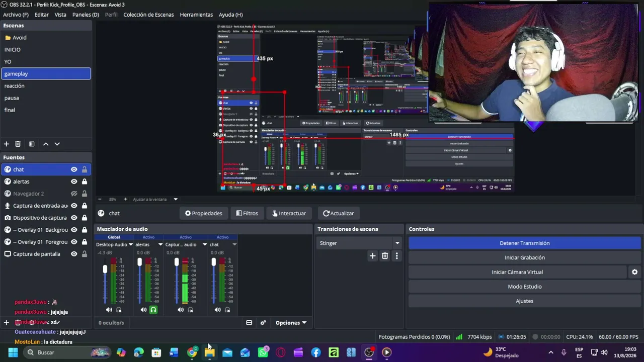Open File Explorer from the taskbar
Image resolution: width=644 pixels, height=362 pixels.
pyautogui.click(x=209, y=352)
